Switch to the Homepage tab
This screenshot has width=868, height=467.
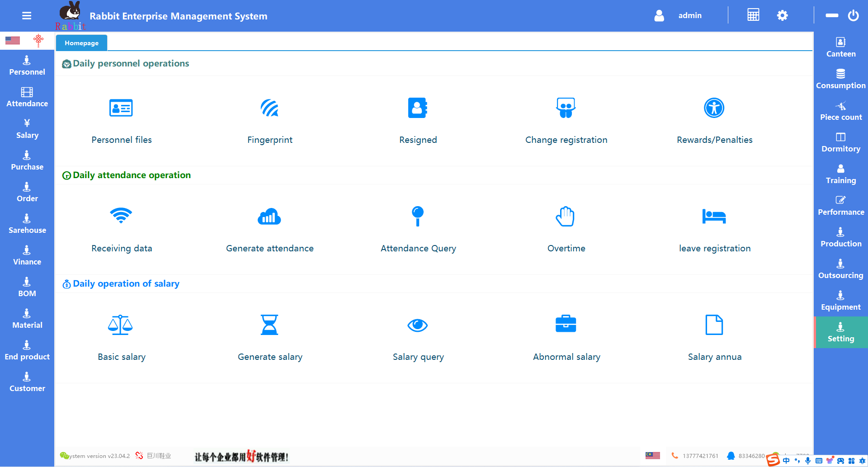tap(81, 43)
